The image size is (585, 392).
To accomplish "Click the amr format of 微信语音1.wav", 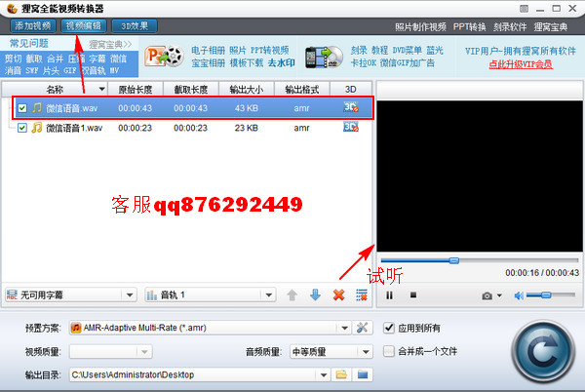I will 301,128.
